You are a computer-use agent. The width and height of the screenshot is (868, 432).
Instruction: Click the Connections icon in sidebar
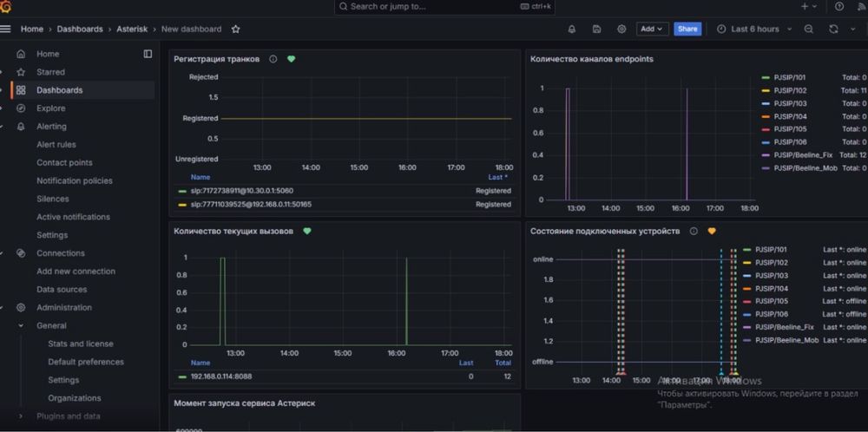tap(21, 253)
